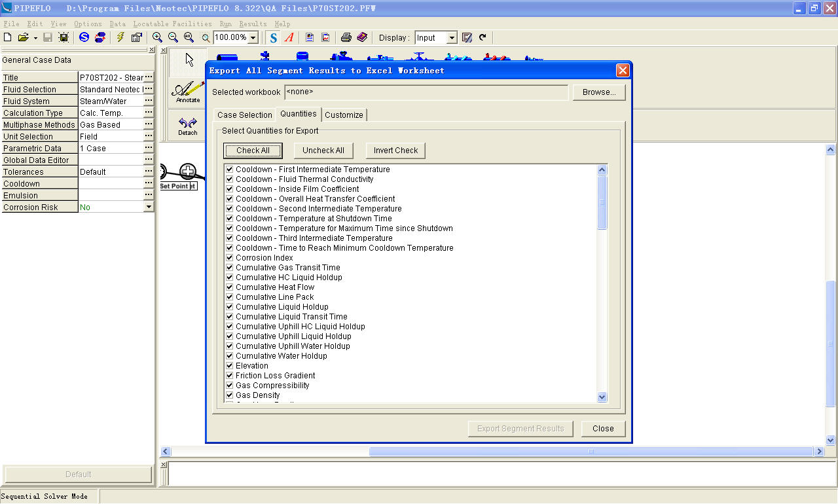Open the Options menu
The image size is (838, 504).
click(x=88, y=24)
